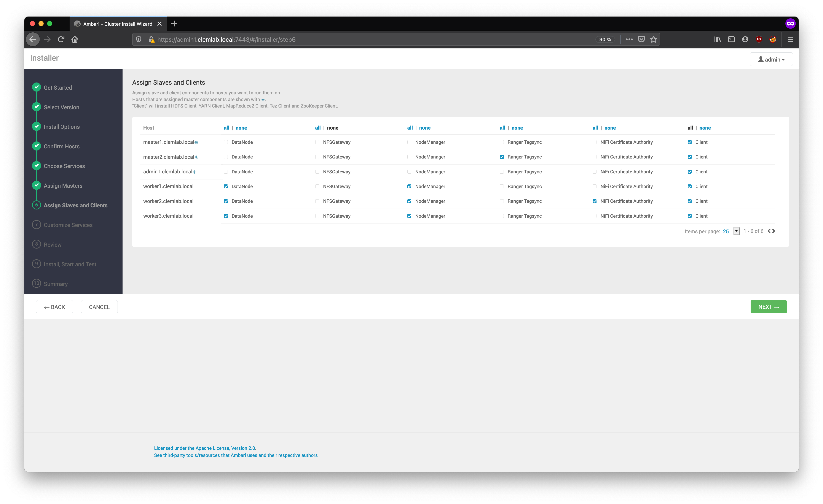This screenshot has height=504, width=823.
Task: Open the Firefox library icon
Action: pos(718,39)
